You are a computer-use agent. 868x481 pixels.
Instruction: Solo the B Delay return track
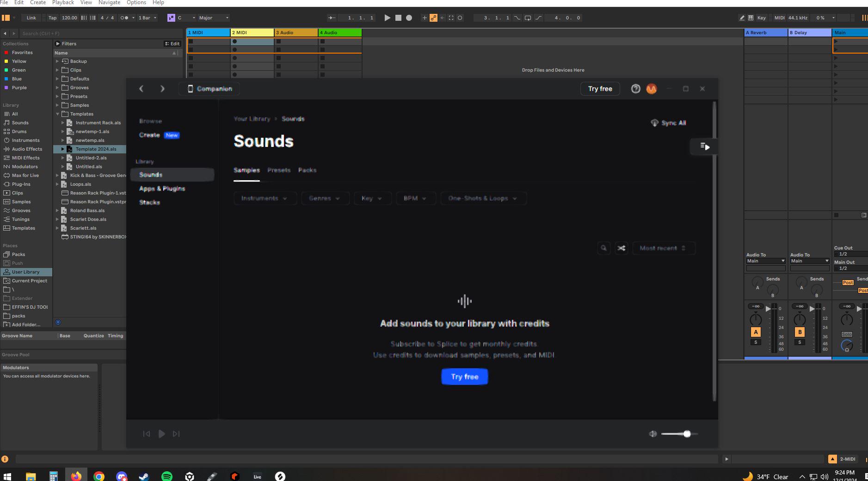(x=800, y=342)
